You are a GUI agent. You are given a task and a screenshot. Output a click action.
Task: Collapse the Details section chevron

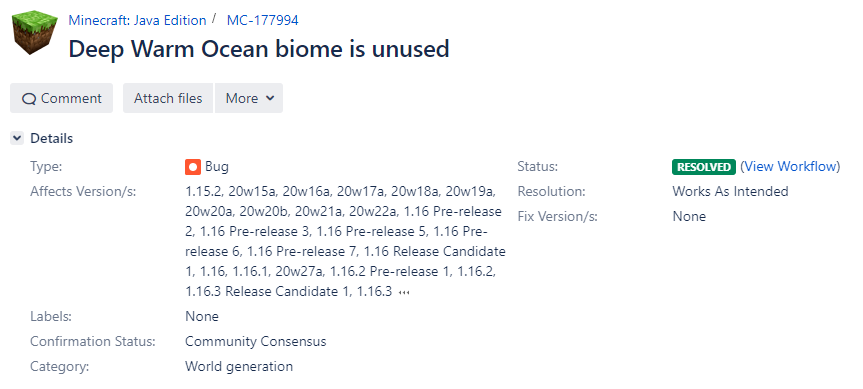17,138
